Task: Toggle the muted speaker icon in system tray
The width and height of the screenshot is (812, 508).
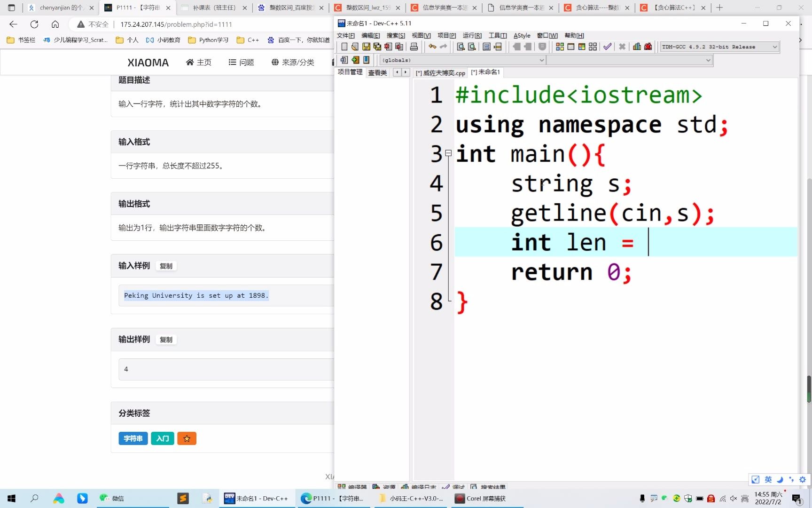Action: [x=734, y=498]
